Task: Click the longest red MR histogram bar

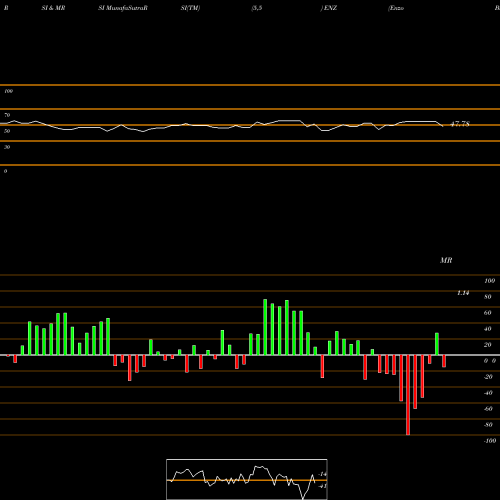Action: (x=408, y=395)
